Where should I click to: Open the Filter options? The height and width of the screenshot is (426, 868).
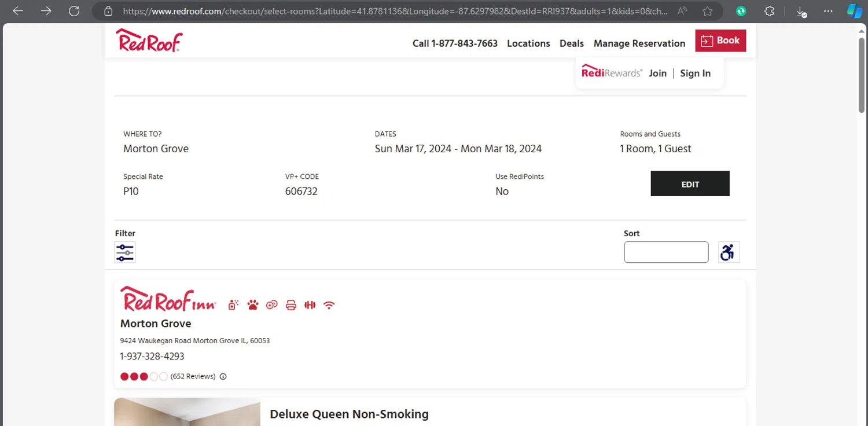coord(125,252)
